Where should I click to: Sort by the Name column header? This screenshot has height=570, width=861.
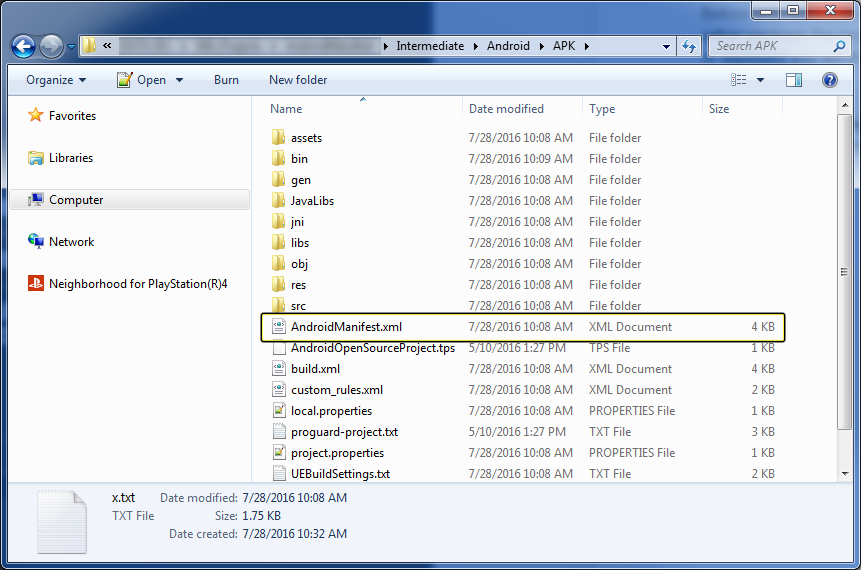(286, 109)
